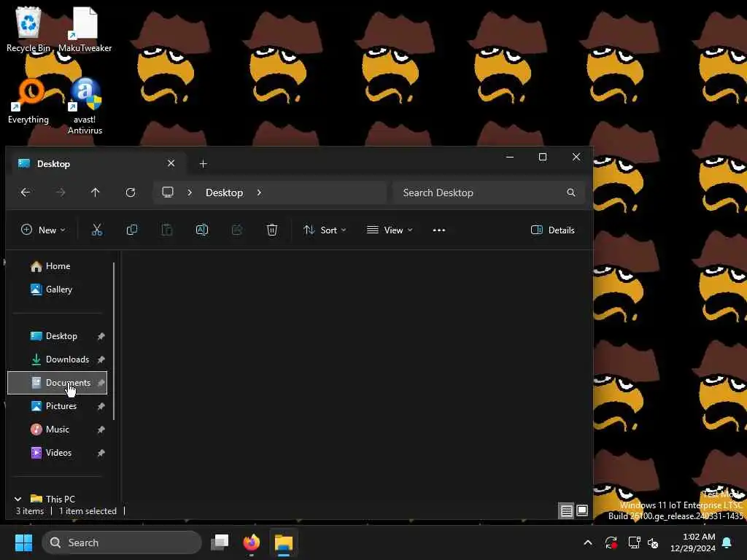Launch Firefox from the taskbar
This screenshot has width=747, height=560.
click(252, 542)
